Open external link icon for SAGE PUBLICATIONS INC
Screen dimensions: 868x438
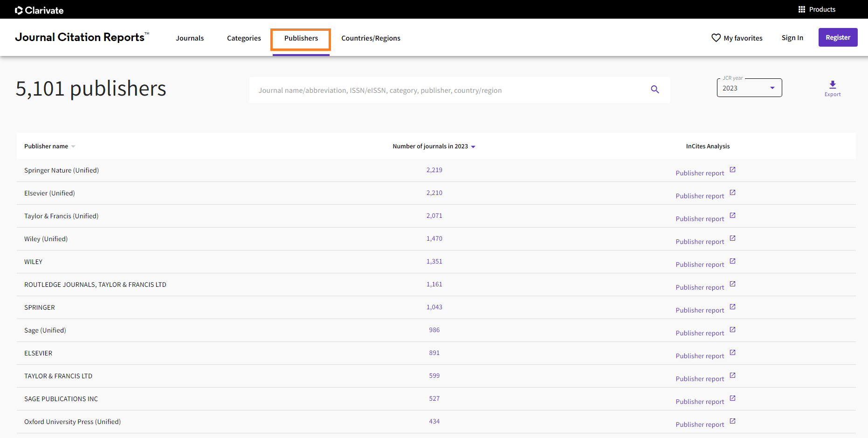[733, 398]
